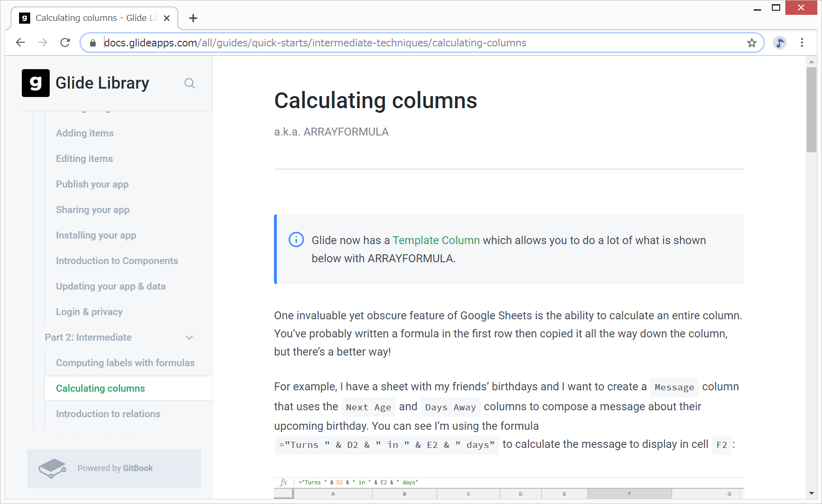Viewport: 822px width, 504px height.
Task: Click the Days Away code label
Action: pyautogui.click(x=450, y=407)
